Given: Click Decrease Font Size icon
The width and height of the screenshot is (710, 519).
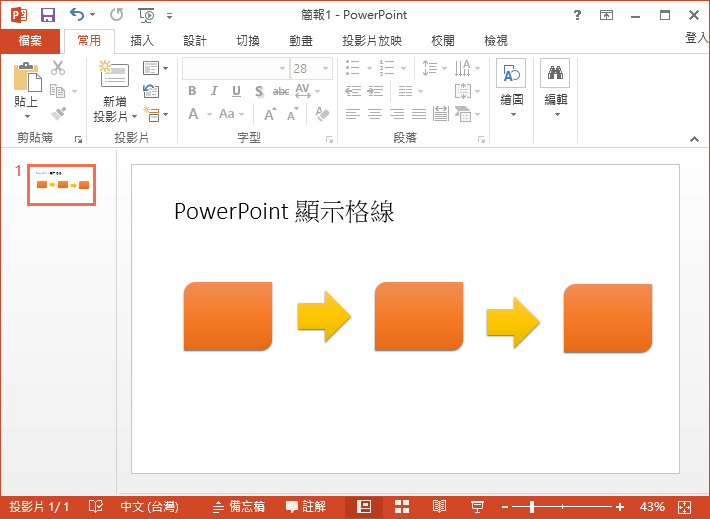Looking at the screenshot, I should coord(293,114).
